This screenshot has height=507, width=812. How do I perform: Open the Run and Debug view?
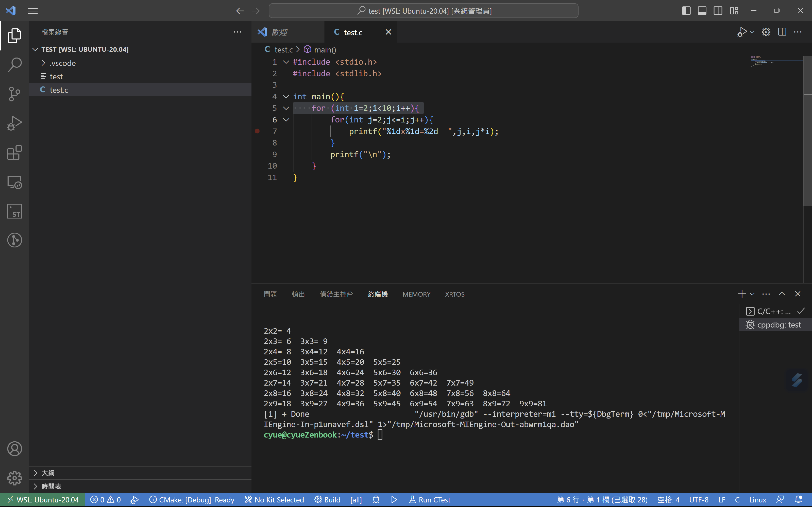pos(14,123)
